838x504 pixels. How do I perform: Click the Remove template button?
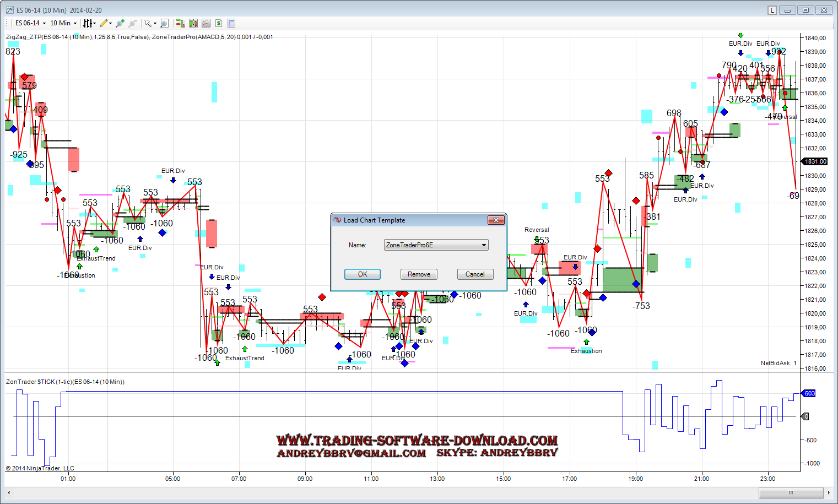click(419, 274)
